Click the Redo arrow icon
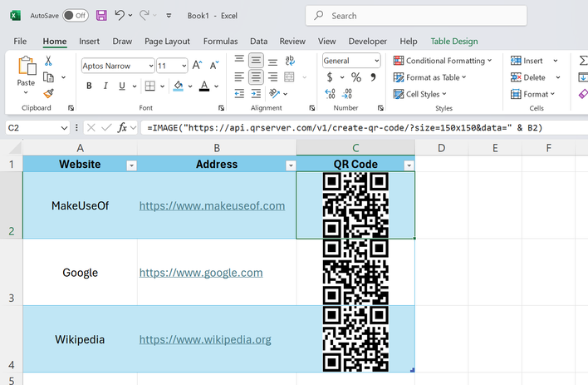Viewport: 588px width, 385px height. pyautogui.click(x=144, y=15)
